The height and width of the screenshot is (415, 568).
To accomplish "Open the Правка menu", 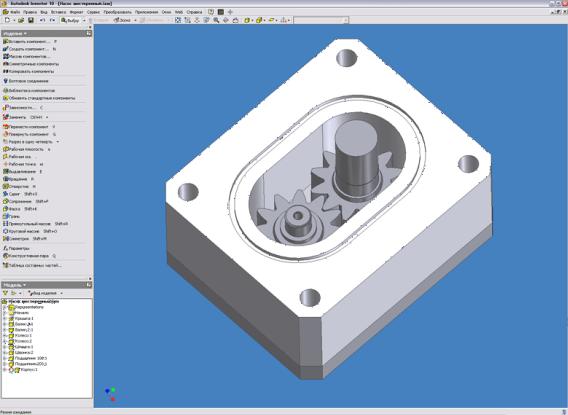I will (x=30, y=12).
